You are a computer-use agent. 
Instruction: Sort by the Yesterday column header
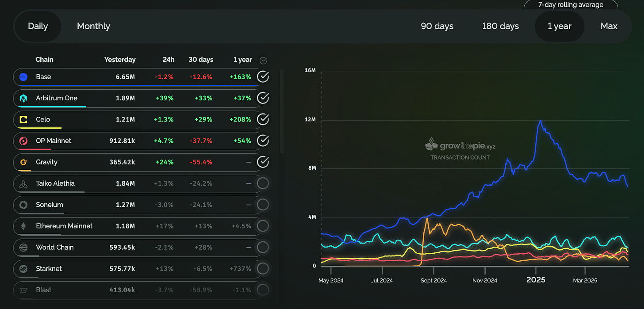click(120, 60)
